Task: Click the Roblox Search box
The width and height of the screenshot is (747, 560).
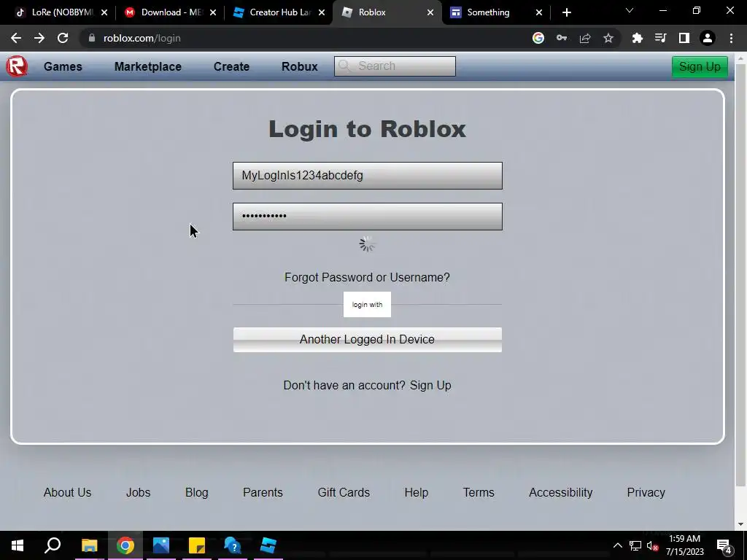Action: tap(395, 66)
